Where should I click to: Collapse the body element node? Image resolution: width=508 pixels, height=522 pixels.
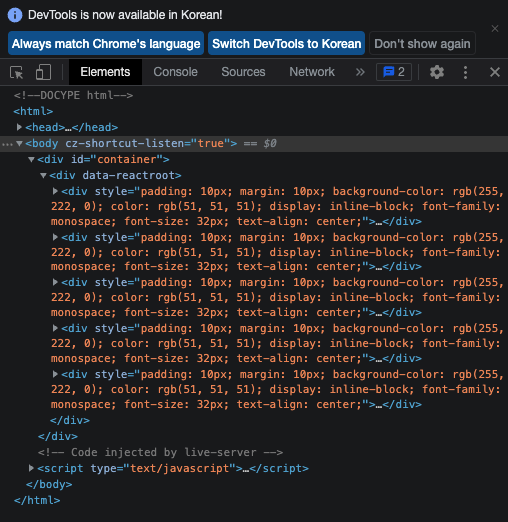[19, 143]
